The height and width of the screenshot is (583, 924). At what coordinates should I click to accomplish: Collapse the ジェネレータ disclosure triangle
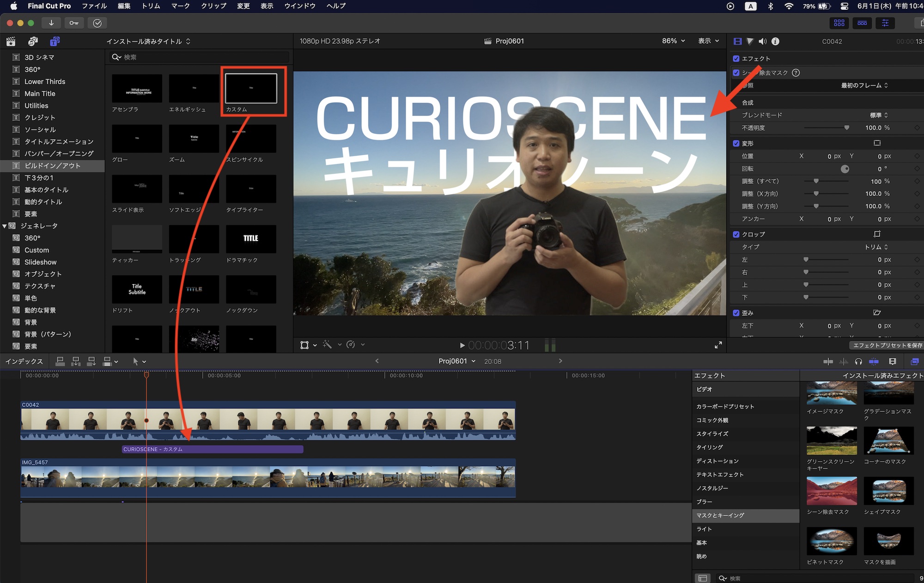point(5,226)
